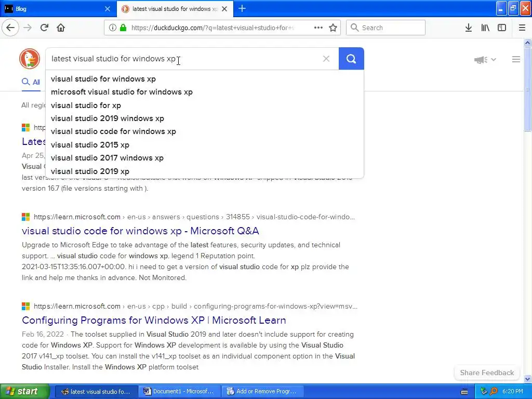
Task: Click the 6:20 PM system clock
Action: pyautogui.click(x=513, y=391)
